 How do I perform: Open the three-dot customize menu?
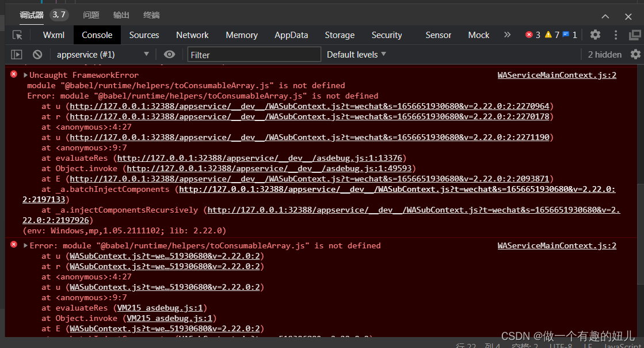click(x=615, y=35)
